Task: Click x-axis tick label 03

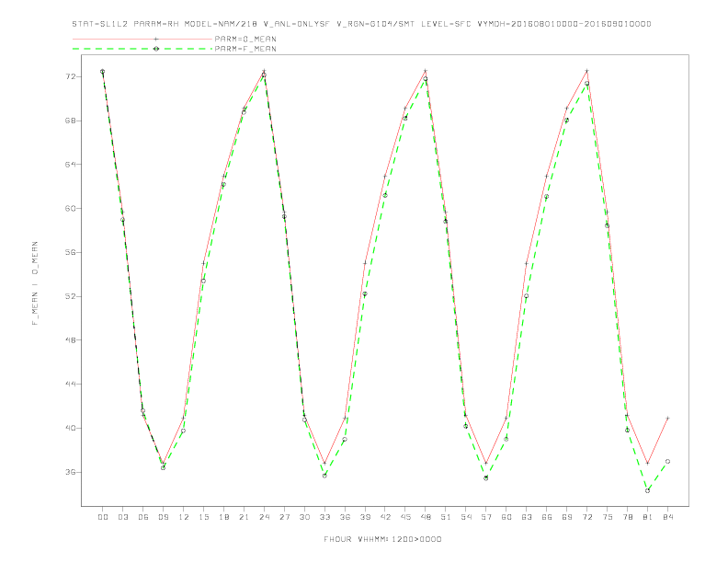Action: point(122,517)
